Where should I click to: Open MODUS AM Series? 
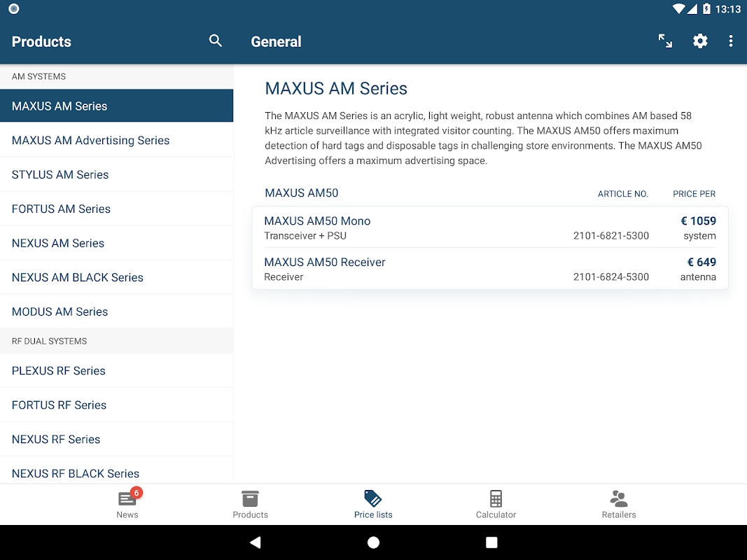tap(117, 311)
